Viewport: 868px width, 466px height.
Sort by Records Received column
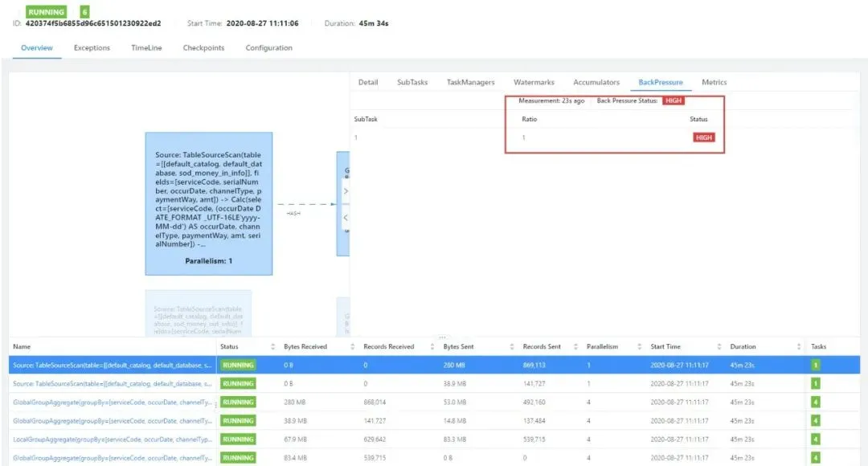432,346
